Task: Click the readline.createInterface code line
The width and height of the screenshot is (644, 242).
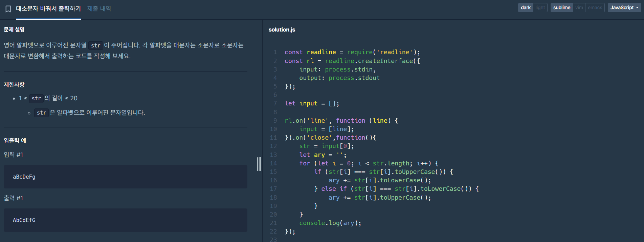Action: click(352, 61)
